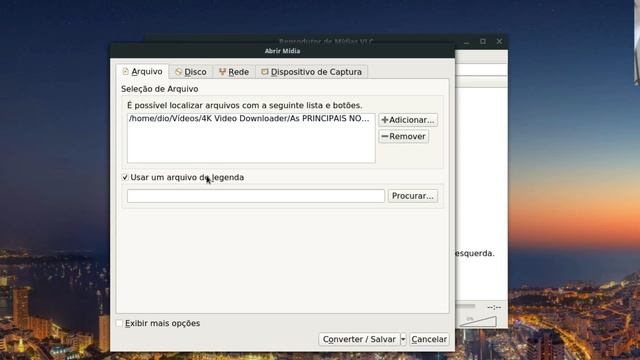The width and height of the screenshot is (640, 360).
Task: Click Procurar... to browse subtitle file
Action: click(413, 196)
